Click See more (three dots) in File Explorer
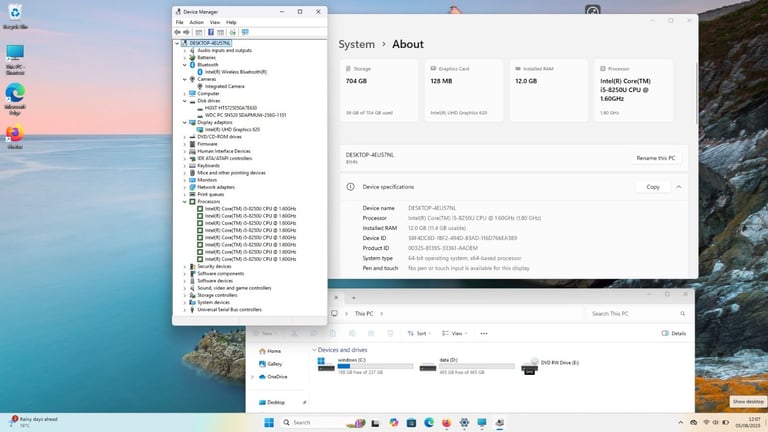 [x=484, y=334]
